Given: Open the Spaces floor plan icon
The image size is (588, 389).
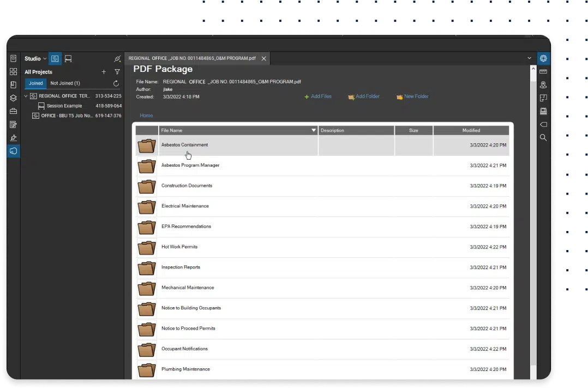Looking at the screenshot, I should pyautogui.click(x=543, y=98).
